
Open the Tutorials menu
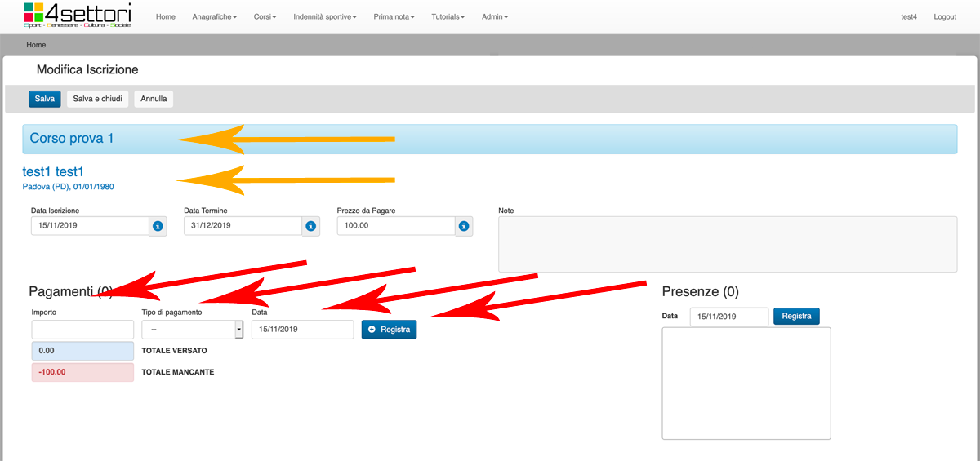(x=448, y=17)
